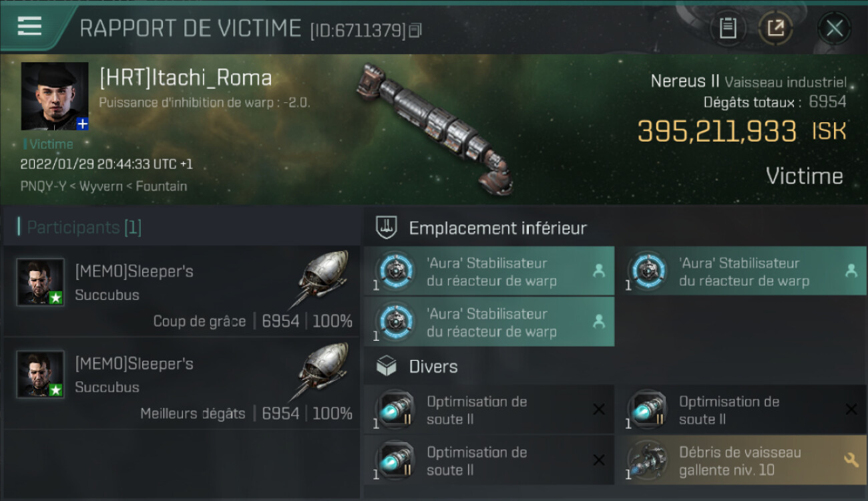Click the Divers cube icon

pyautogui.click(x=387, y=366)
